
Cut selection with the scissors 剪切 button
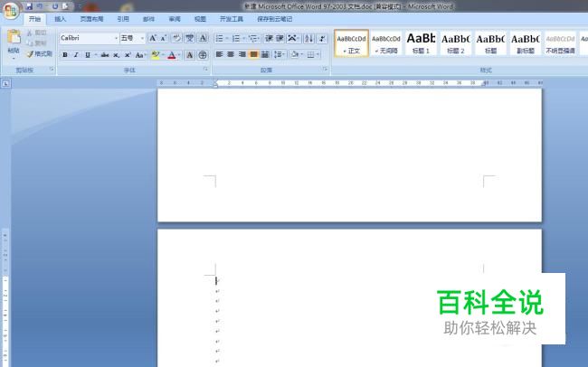pos(37,33)
